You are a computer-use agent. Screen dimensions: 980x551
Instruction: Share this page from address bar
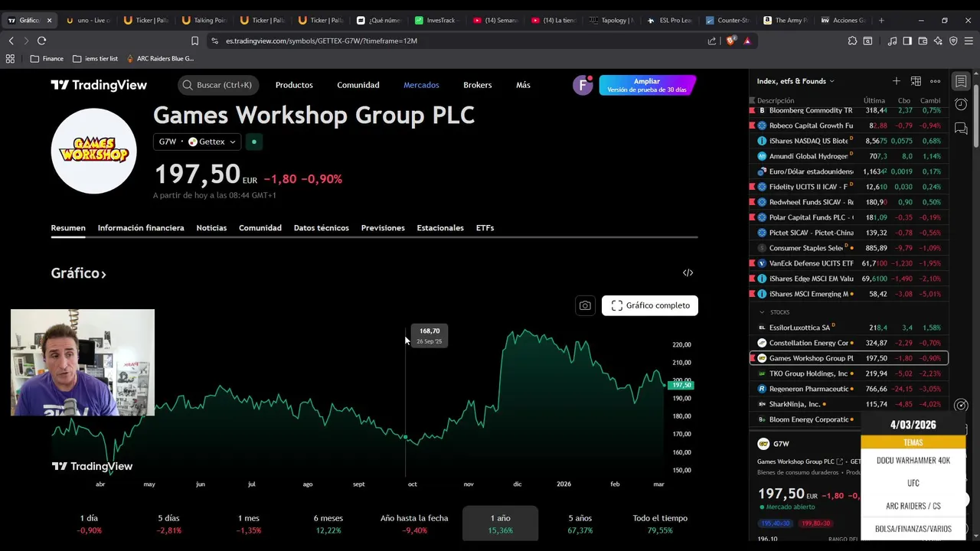[x=712, y=41]
